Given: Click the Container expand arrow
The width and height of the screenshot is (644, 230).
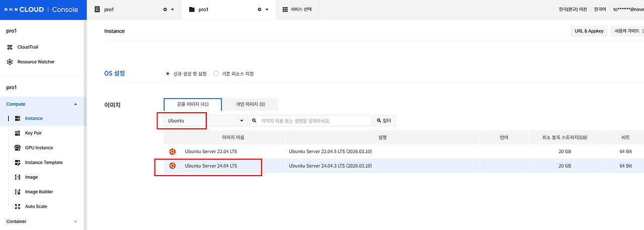Looking at the screenshot, I should point(75,221).
